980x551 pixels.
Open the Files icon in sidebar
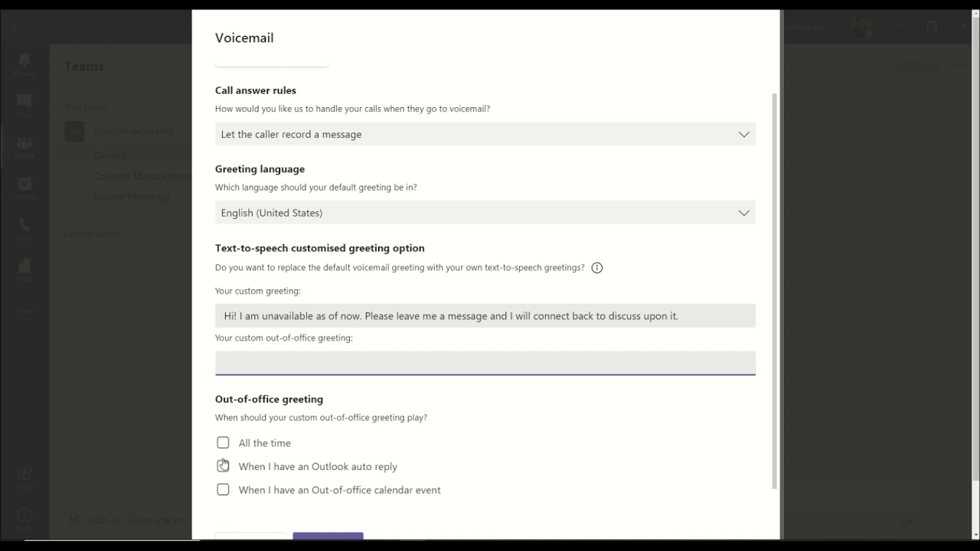click(24, 268)
